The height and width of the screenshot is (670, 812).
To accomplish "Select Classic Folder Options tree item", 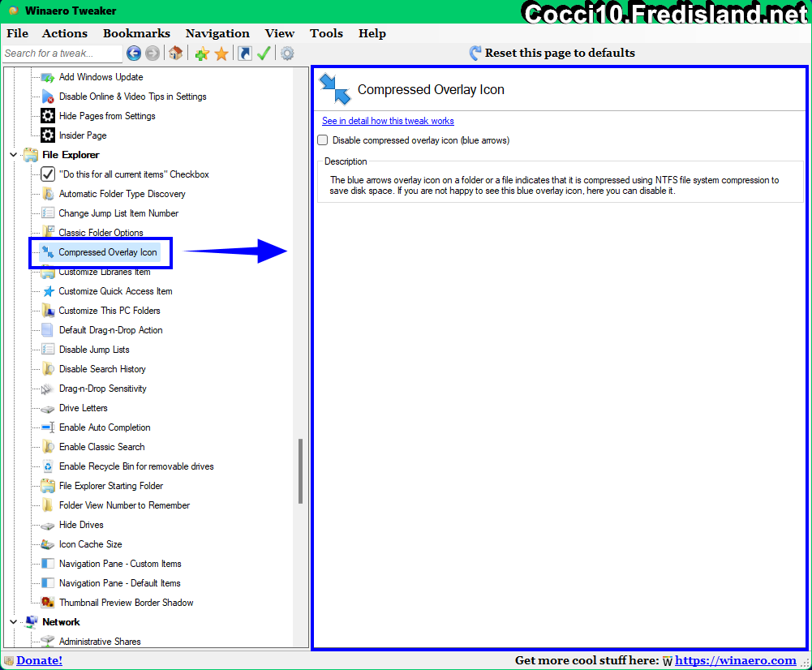I will coord(101,233).
